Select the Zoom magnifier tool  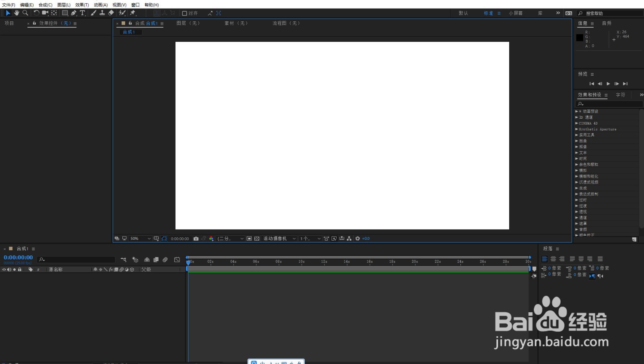pyautogui.click(x=25, y=13)
